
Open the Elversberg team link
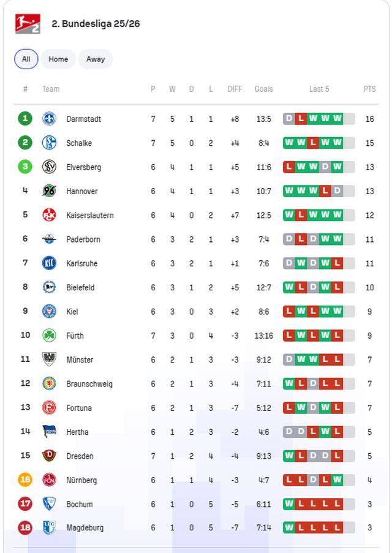point(83,167)
